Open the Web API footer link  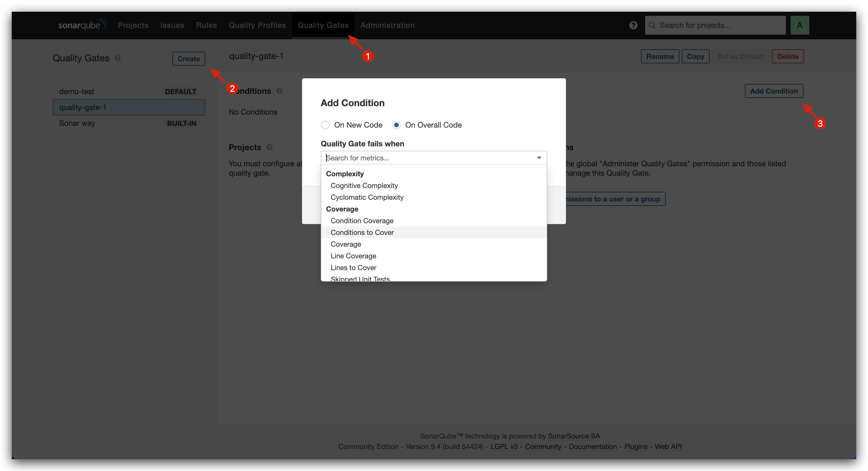(x=668, y=446)
